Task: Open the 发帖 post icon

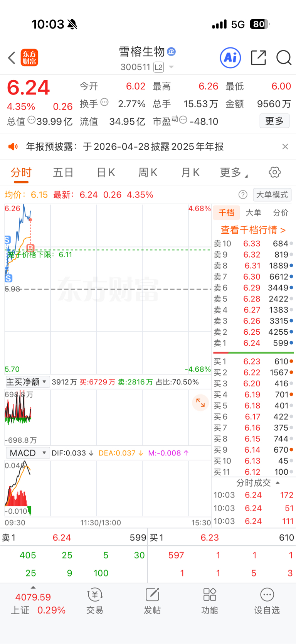Action: point(152,601)
